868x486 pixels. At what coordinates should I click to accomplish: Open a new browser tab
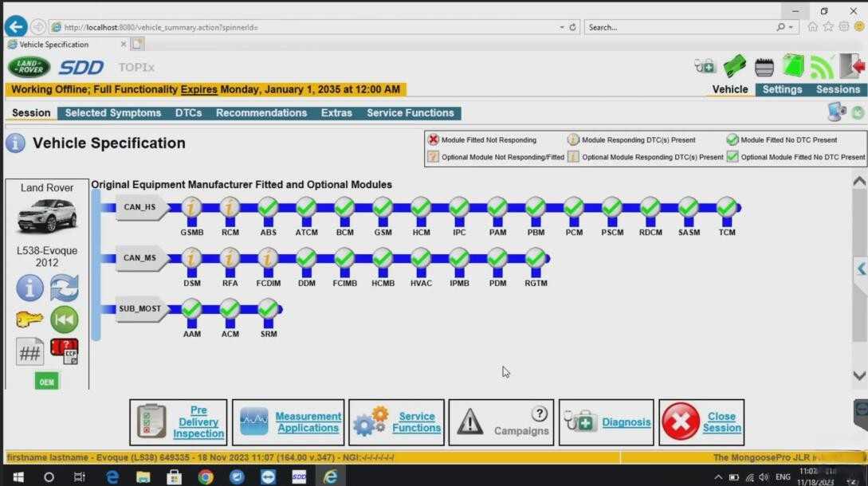tap(137, 44)
